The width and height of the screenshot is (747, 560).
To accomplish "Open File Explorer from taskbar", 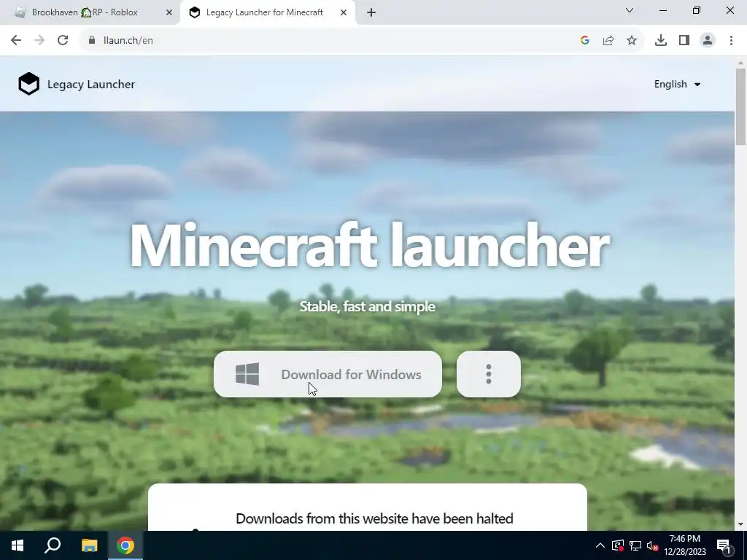I will (89, 545).
